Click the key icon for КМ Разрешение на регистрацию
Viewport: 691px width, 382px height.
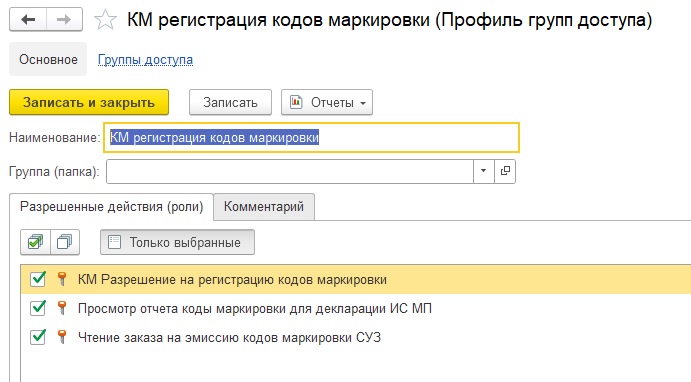(62, 279)
